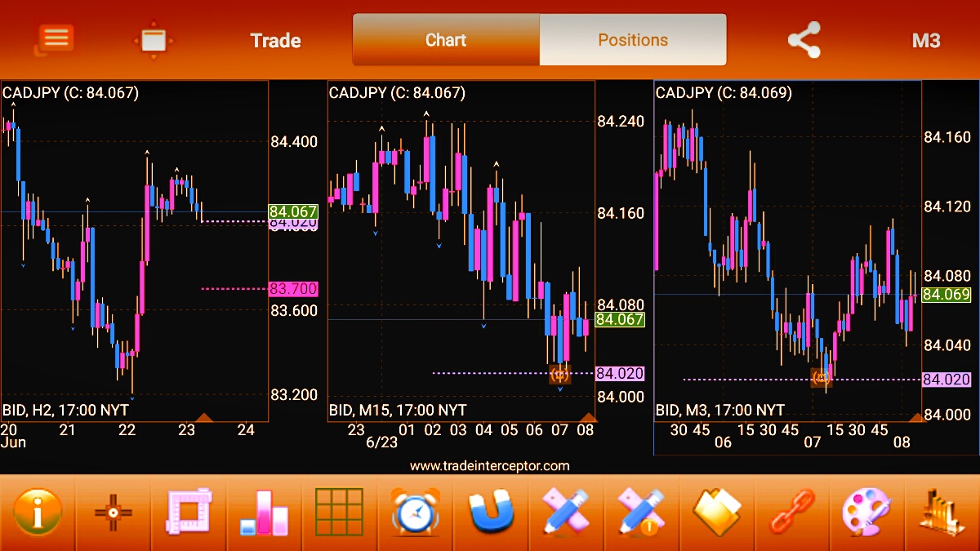The width and height of the screenshot is (980, 551).
Task: Tap the order marker icon on M15 chart
Action: [559, 374]
